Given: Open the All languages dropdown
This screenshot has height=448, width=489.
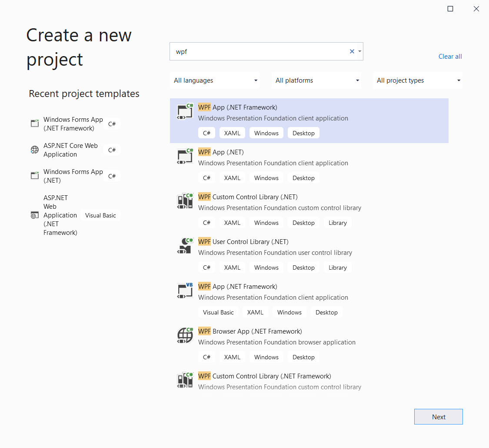Looking at the screenshot, I should [215, 80].
